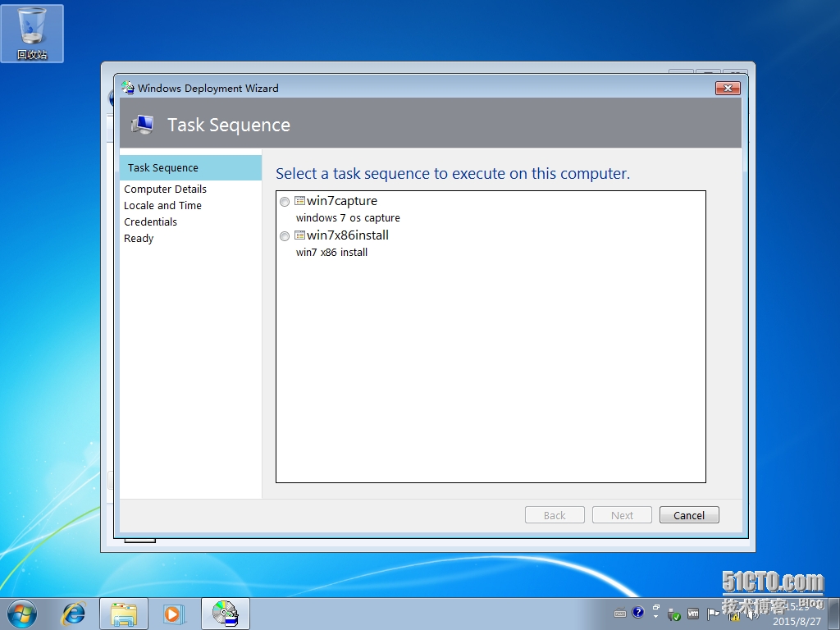Click the win7capture task sequence icon
The height and width of the screenshot is (630, 840).
point(299,201)
